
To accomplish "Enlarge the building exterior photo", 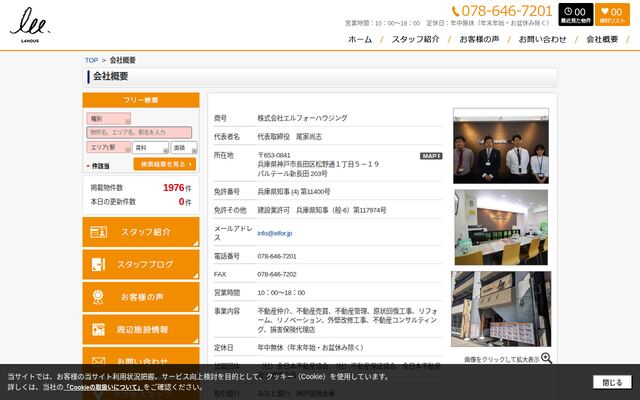I will tap(501, 309).
